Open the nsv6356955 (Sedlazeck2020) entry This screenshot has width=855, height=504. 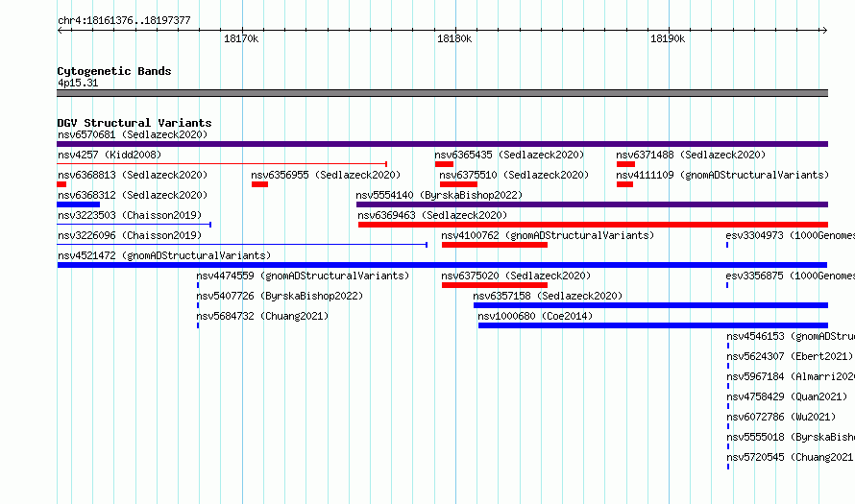pos(326,175)
